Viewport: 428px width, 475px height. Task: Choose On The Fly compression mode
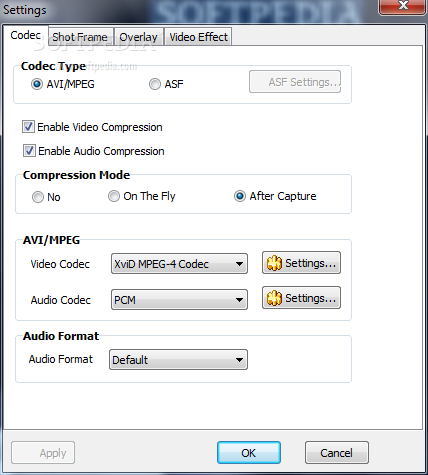coord(114,196)
